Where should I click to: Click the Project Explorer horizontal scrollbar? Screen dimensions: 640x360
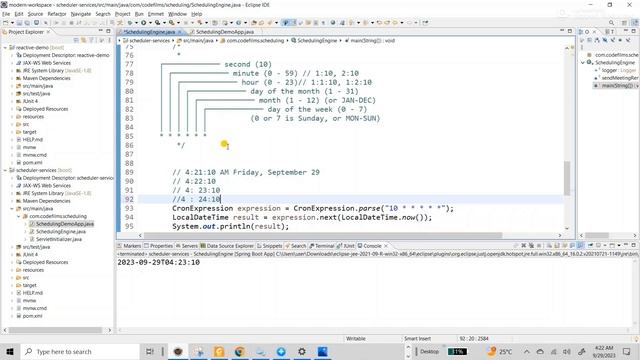(x=56, y=330)
